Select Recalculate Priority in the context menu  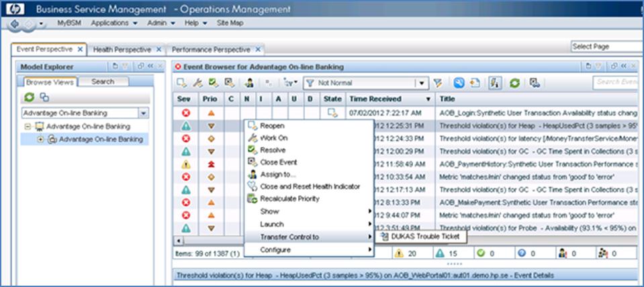[x=309, y=199]
